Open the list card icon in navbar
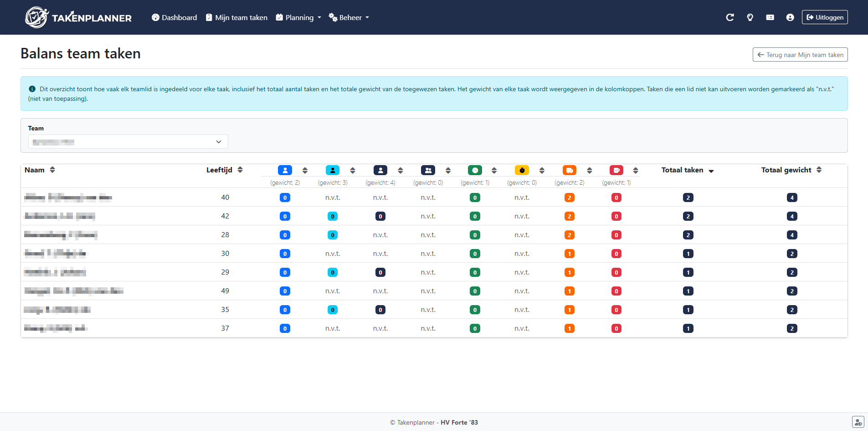 [770, 17]
